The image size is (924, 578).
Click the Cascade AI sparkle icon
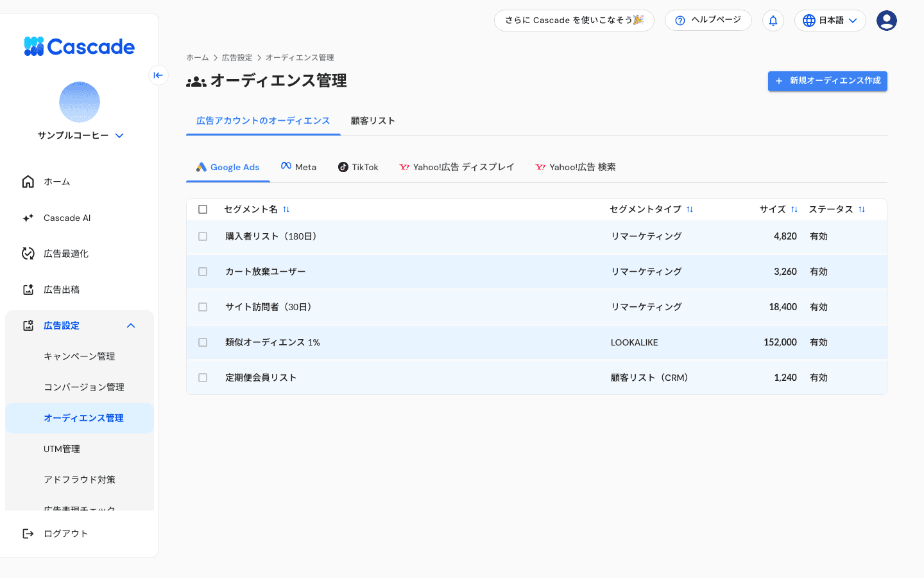(x=28, y=218)
